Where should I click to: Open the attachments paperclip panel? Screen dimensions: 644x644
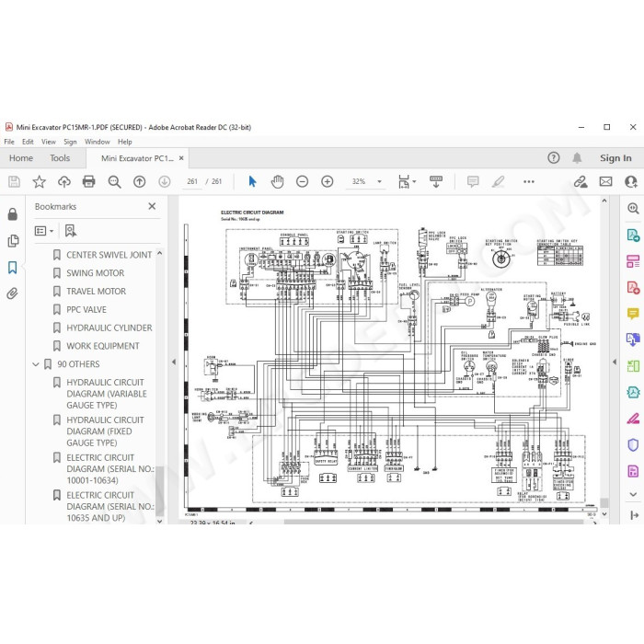point(13,293)
